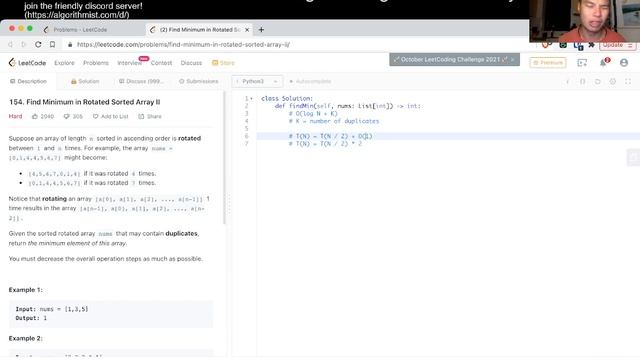640x360 pixels.
Task: Click the editor shortcuts braces icon
Action: (x=583, y=82)
